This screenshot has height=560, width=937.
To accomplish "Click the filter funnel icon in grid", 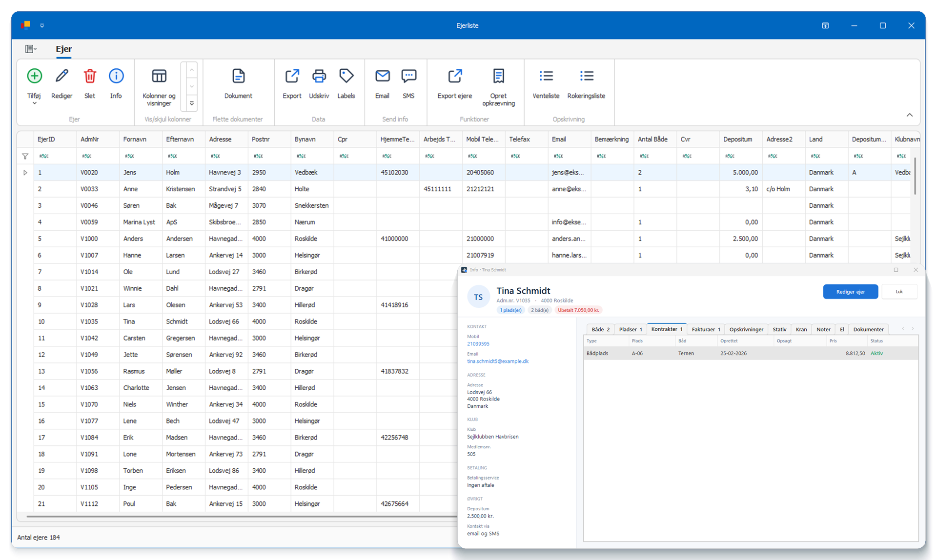I will [x=25, y=156].
